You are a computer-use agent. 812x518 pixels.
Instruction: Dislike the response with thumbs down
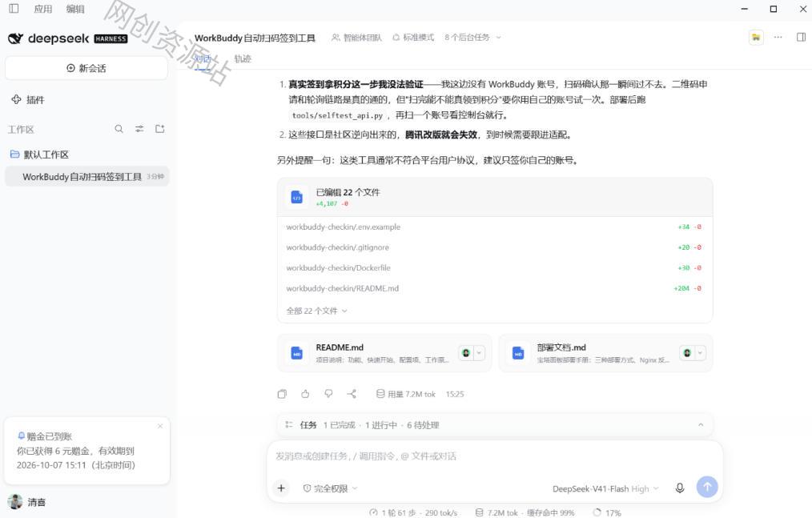[x=328, y=394]
